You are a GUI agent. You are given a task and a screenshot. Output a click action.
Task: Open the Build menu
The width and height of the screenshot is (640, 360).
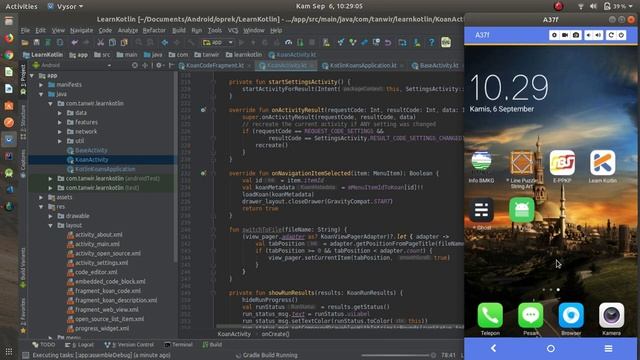pyautogui.click(x=178, y=30)
